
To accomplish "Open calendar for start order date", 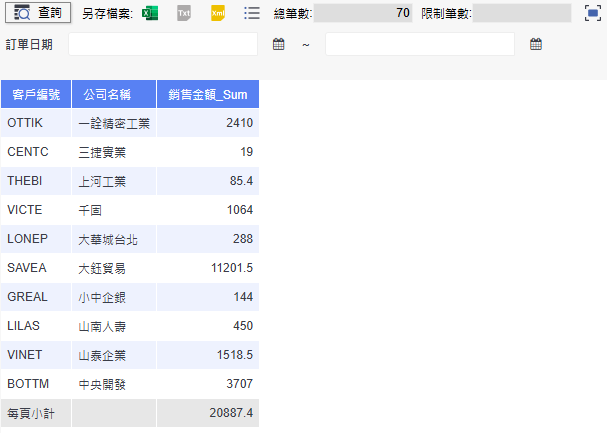I will click(279, 45).
